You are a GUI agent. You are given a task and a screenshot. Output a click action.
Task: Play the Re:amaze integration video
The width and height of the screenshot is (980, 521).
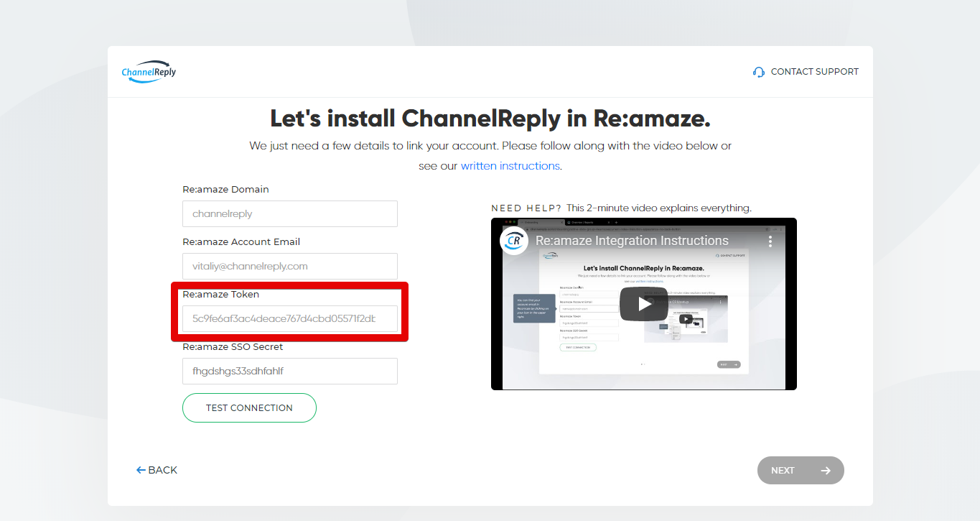(x=644, y=304)
